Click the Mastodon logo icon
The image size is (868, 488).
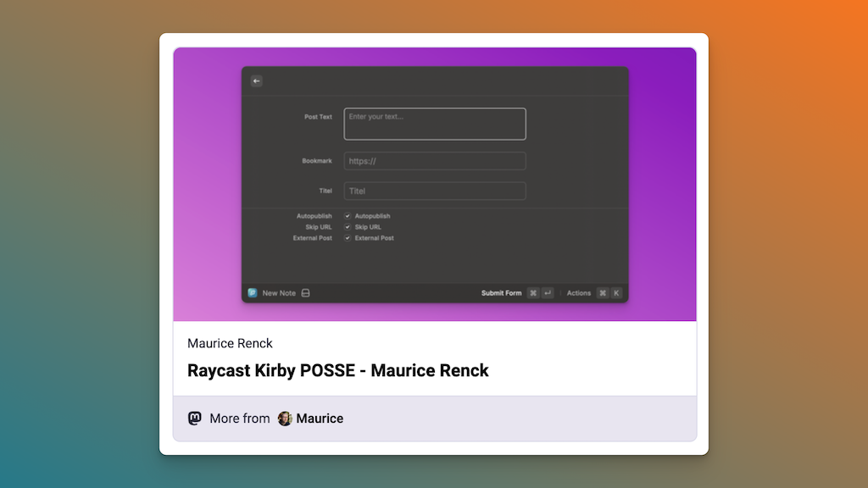coord(195,419)
